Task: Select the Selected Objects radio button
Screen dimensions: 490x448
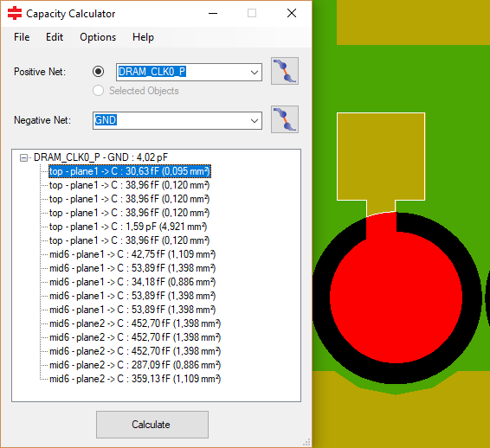Action: pyautogui.click(x=98, y=91)
